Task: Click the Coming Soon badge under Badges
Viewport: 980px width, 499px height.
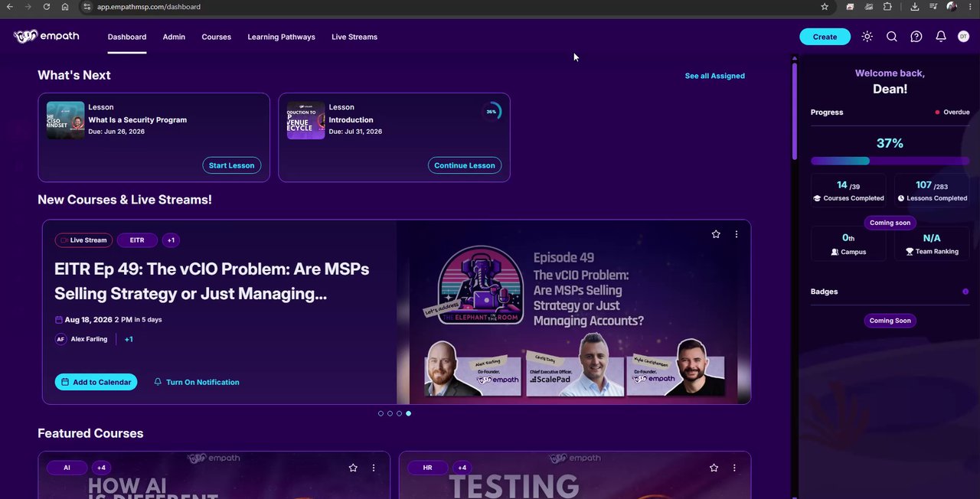Action: tap(890, 321)
